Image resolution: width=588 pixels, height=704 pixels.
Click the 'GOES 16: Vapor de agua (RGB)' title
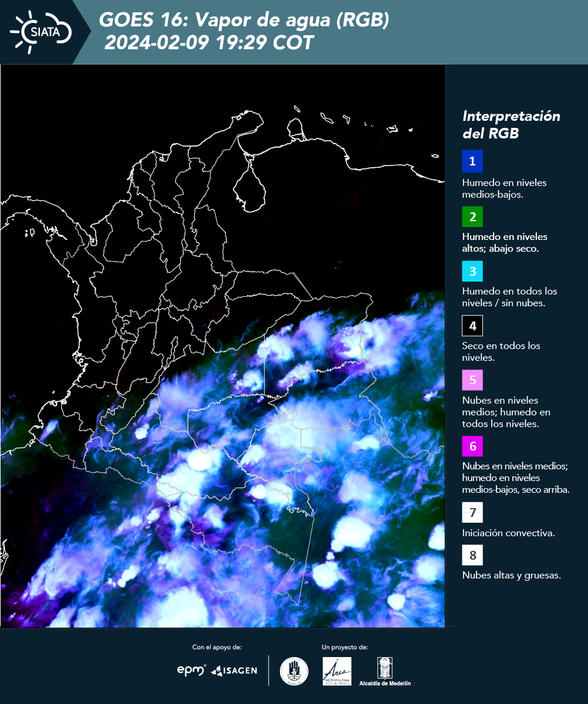tap(244, 21)
